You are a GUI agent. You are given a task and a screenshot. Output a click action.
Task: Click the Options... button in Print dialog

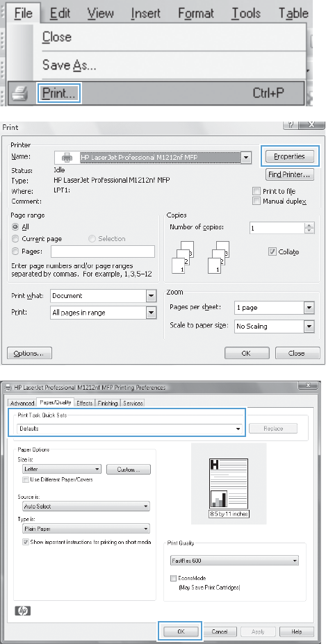coord(30,353)
